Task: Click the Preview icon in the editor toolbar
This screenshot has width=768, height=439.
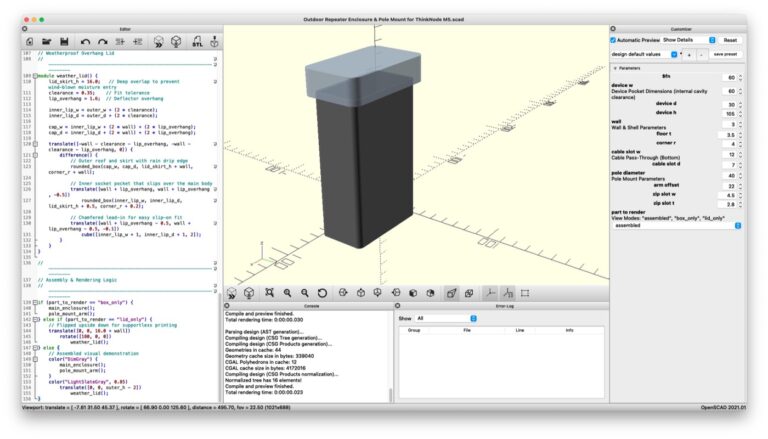Action: point(158,42)
